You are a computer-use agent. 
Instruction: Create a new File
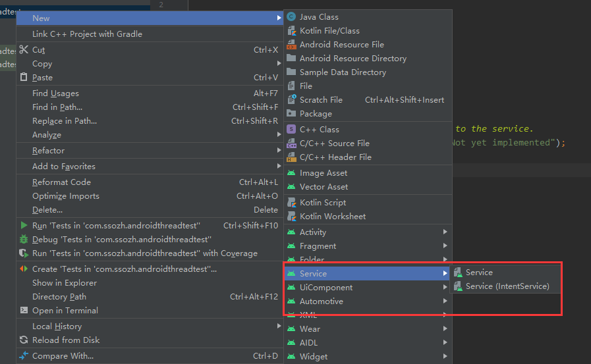(368, 86)
